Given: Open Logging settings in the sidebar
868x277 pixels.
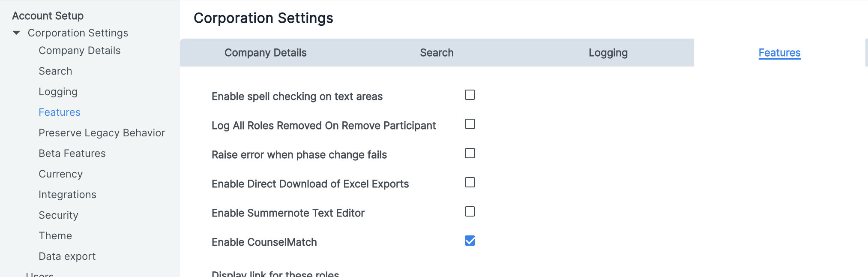Looking at the screenshot, I should point(58,92).
